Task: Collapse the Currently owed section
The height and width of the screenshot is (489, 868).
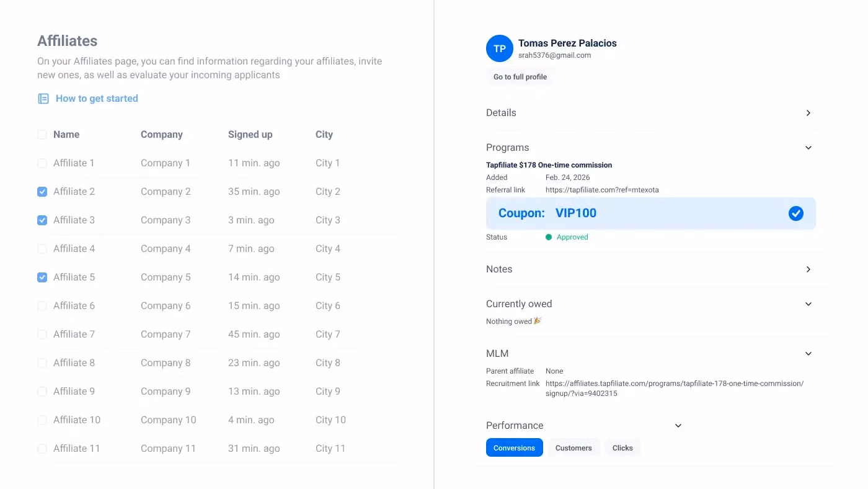Action: tap(808, 304)
